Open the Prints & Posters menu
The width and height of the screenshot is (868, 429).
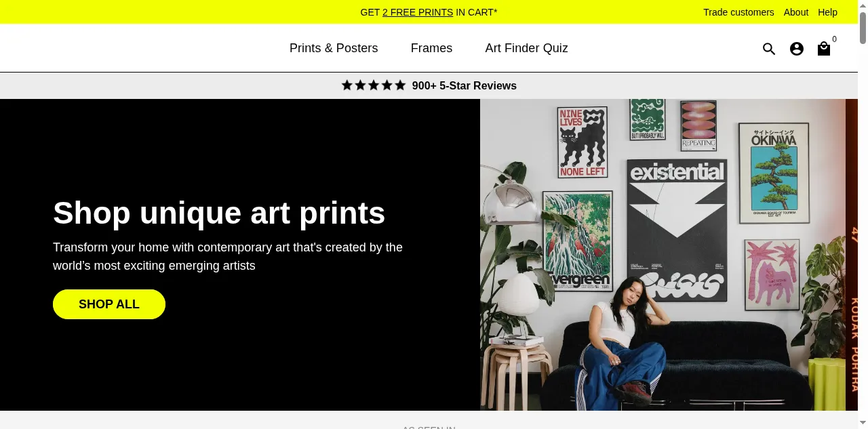coord(334,48)
